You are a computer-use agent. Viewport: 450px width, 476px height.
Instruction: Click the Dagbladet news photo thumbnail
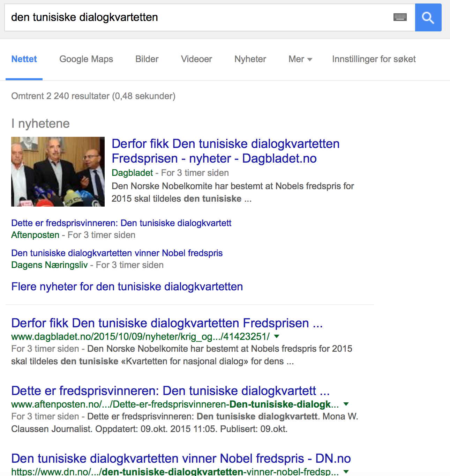point(58,172)
